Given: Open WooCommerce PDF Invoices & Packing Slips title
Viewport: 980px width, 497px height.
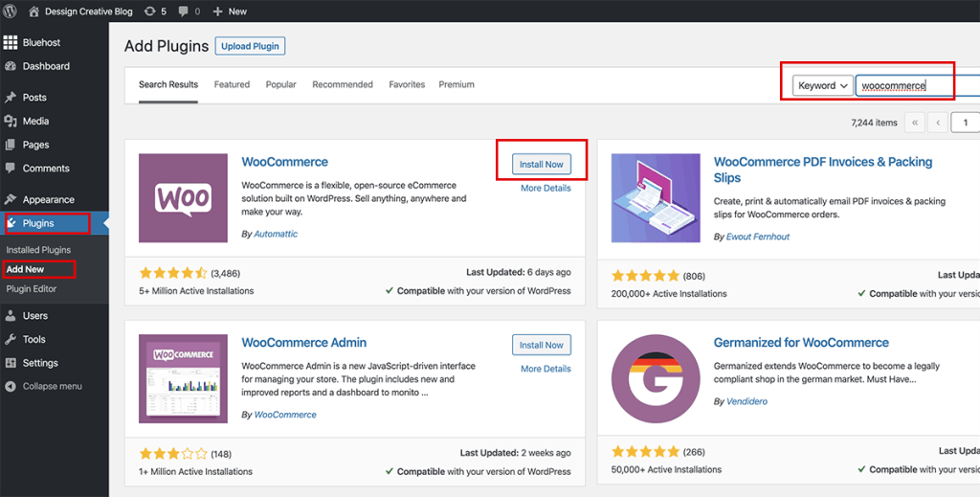Looking at the screenshot, I should (823, 169).
